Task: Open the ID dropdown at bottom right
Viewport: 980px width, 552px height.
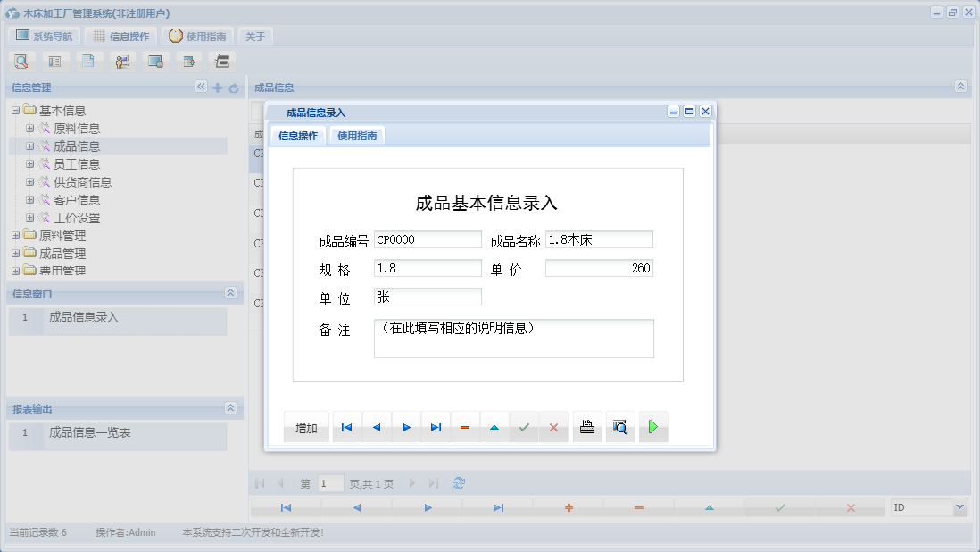Action: (x=959, y=506)
